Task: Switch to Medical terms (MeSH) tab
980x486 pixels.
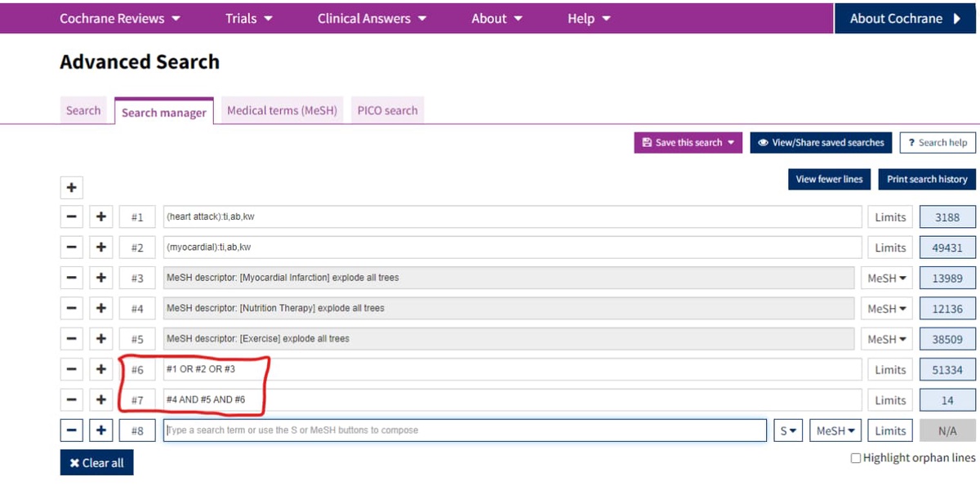Action: pyautogui.click(x=282, y=110)
